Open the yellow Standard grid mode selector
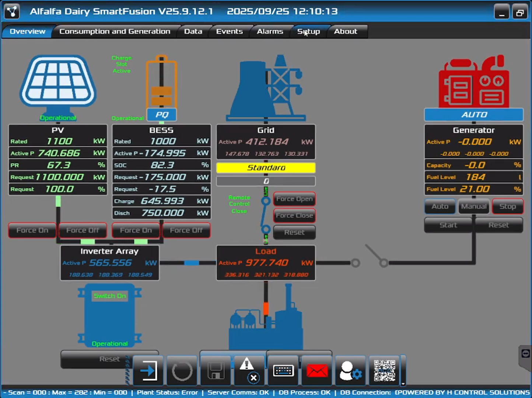This screenshot has height=398, width=532. 266,168
